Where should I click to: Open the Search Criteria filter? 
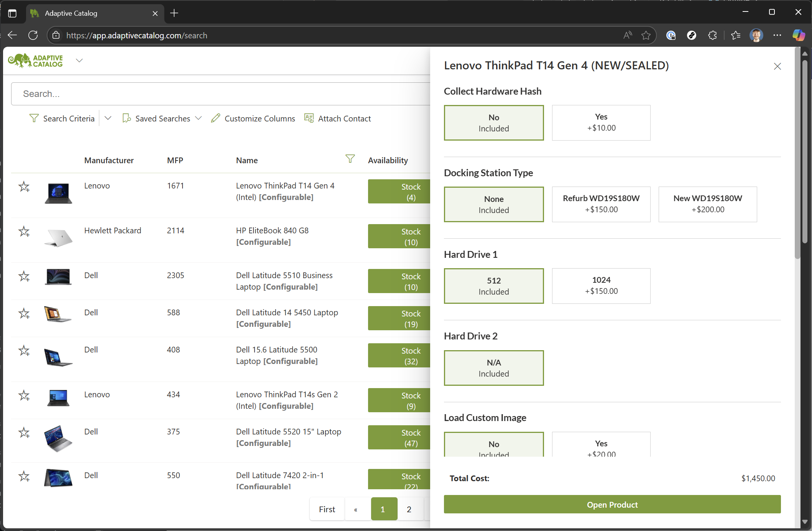[x=62, y=118]
